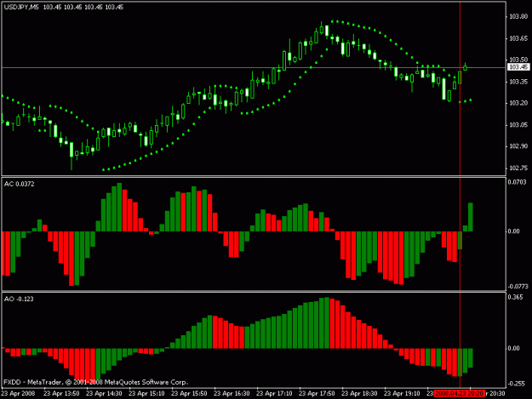Click the 23 Apr 14:30 time label
Screen dimensions: 532x399
click(x=104, y=394)
